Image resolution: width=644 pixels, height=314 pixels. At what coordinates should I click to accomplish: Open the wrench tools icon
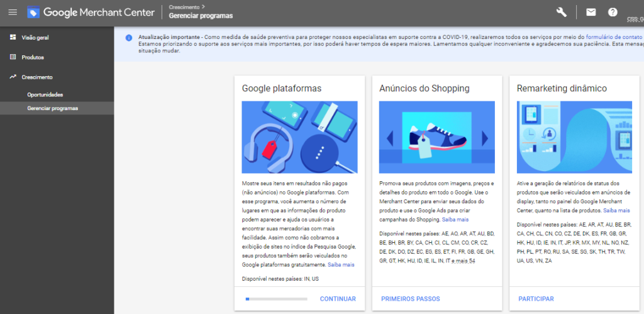562,12
